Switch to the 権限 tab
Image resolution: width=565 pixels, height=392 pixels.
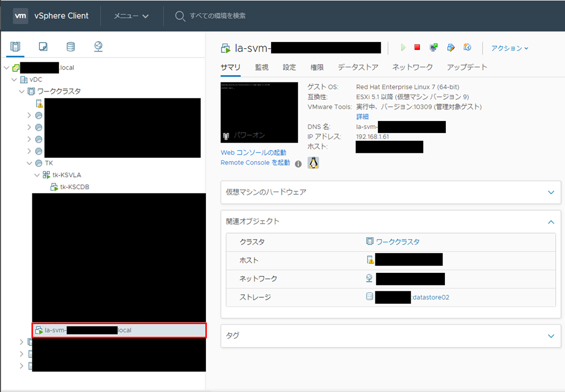point(317,68)
